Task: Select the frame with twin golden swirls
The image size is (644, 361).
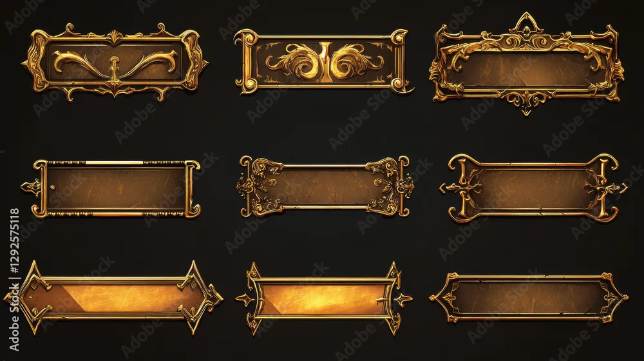Action: pyautogui.click(x=323, y=61)
